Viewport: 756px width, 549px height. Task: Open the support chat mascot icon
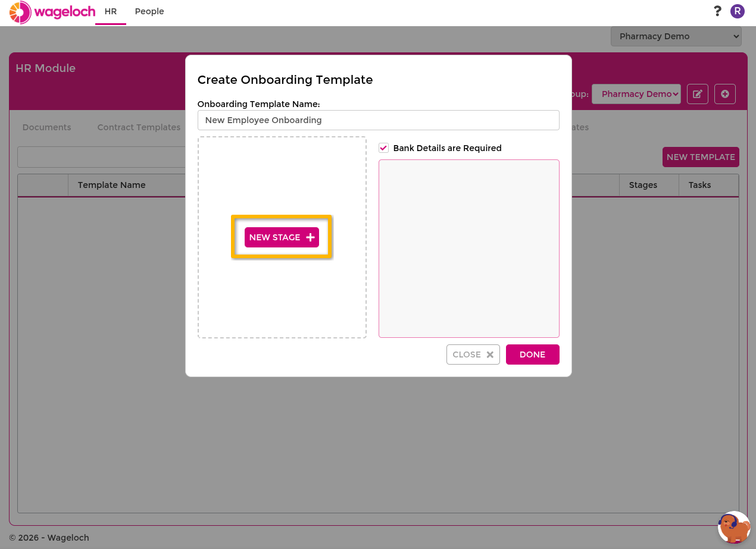coord(734,527)
